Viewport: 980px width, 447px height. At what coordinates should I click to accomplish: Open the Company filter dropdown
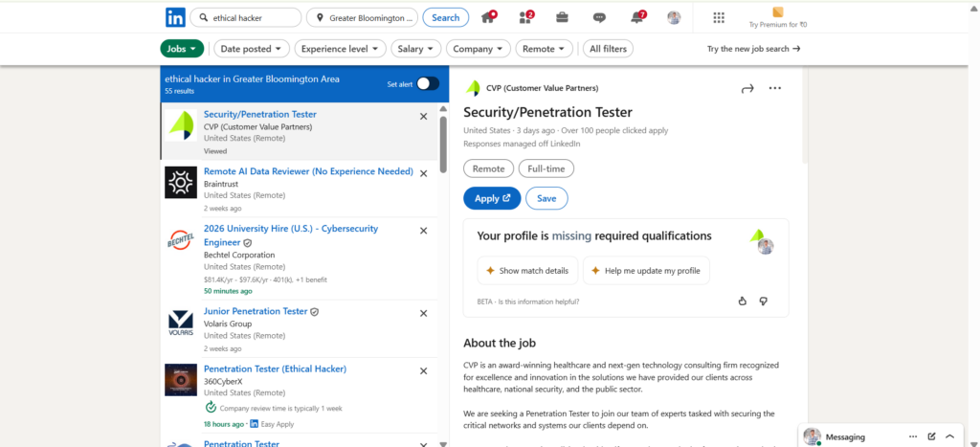[479, 49]
